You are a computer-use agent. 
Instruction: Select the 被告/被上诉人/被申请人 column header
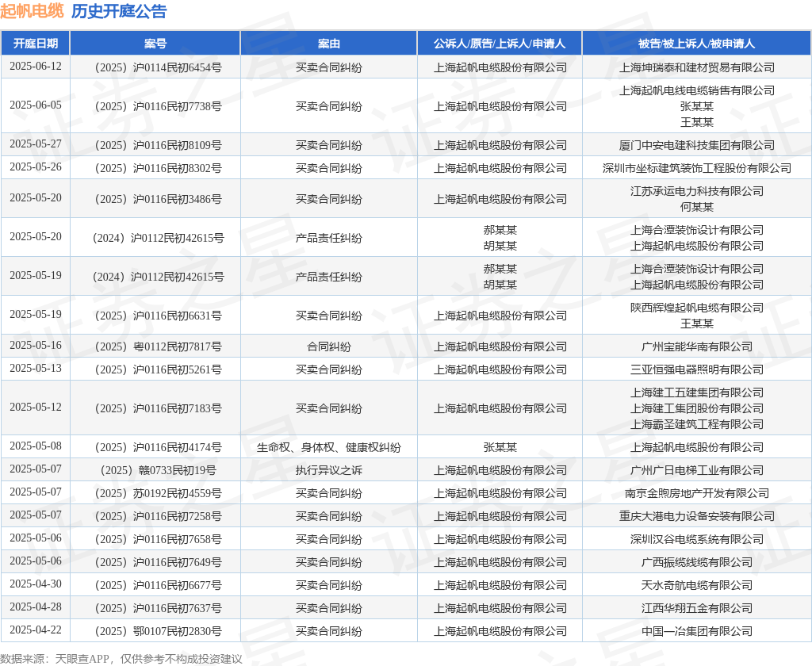click(696, 44)
